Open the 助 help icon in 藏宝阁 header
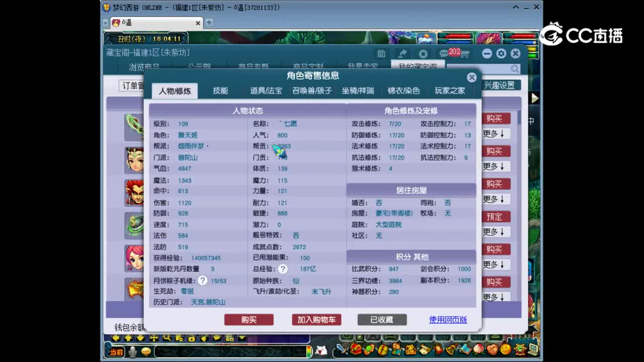 381,54
